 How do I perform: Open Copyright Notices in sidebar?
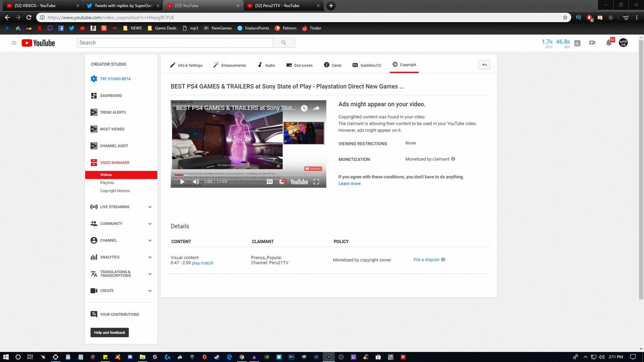click(115, 191)
